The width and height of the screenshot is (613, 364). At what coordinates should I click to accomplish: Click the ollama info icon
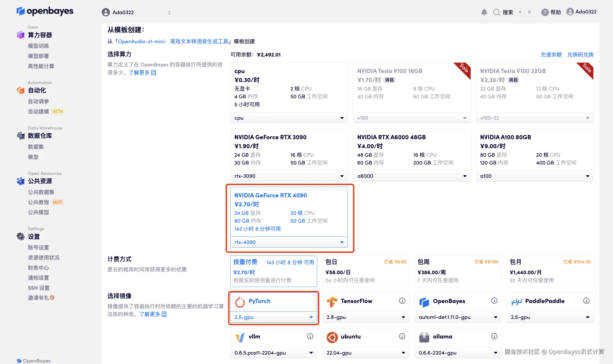coord(494,336)
